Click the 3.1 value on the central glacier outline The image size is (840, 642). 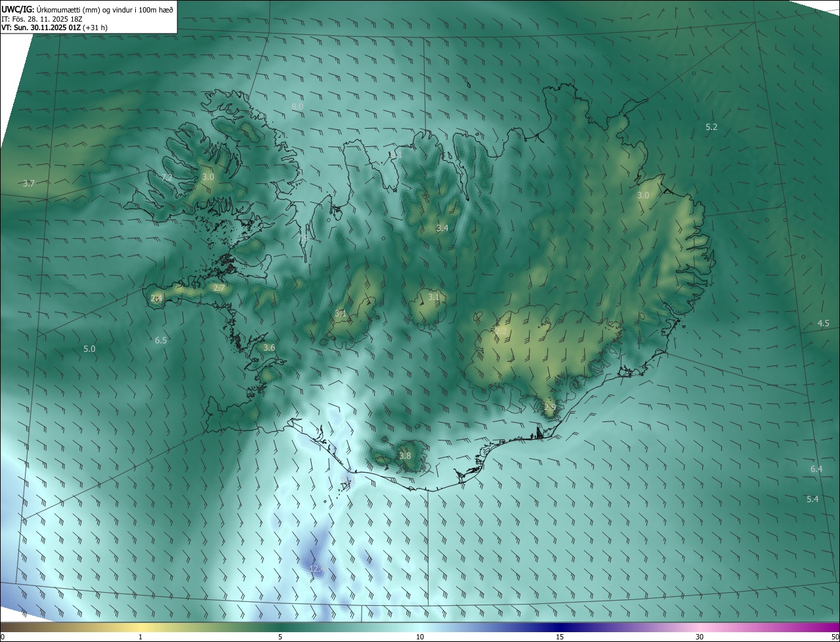pyautogui.click(x=434, y=297)
